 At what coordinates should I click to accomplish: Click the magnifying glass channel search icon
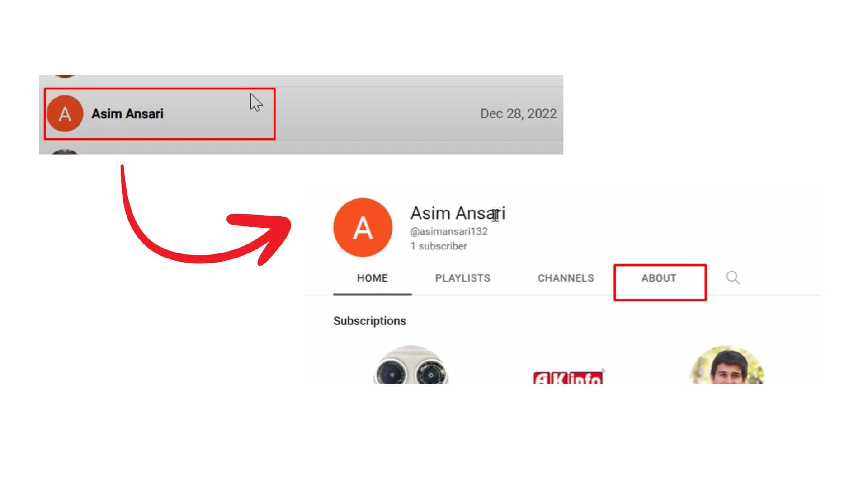tap(733, 277)
